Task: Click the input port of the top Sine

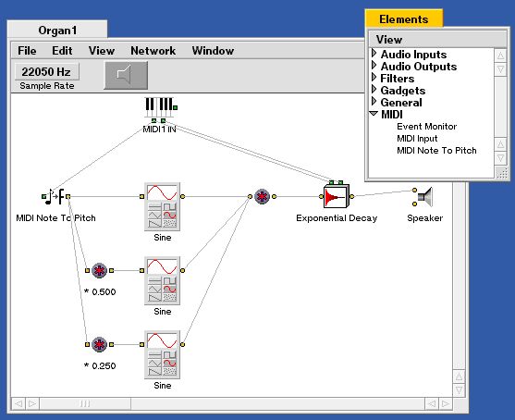Action: tap(141, 196)
